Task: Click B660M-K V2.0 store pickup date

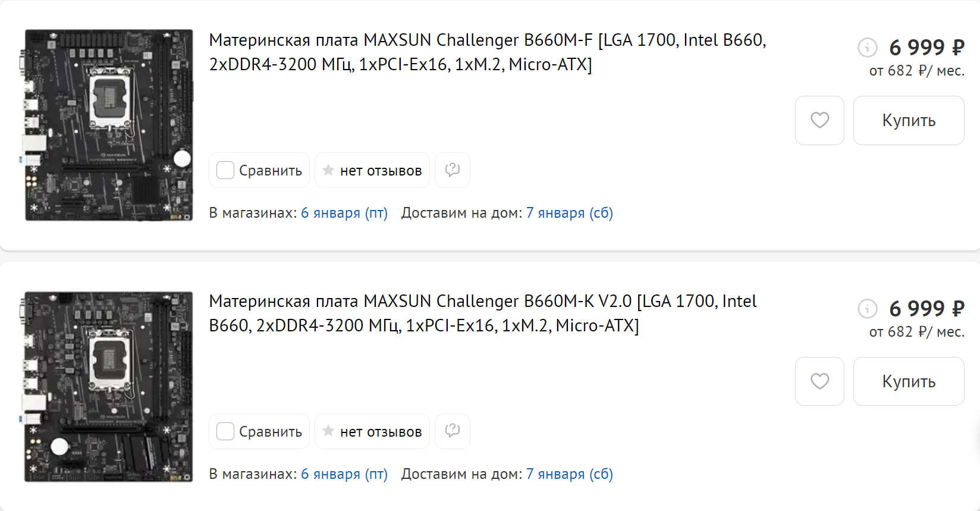Action: point(344,474)
